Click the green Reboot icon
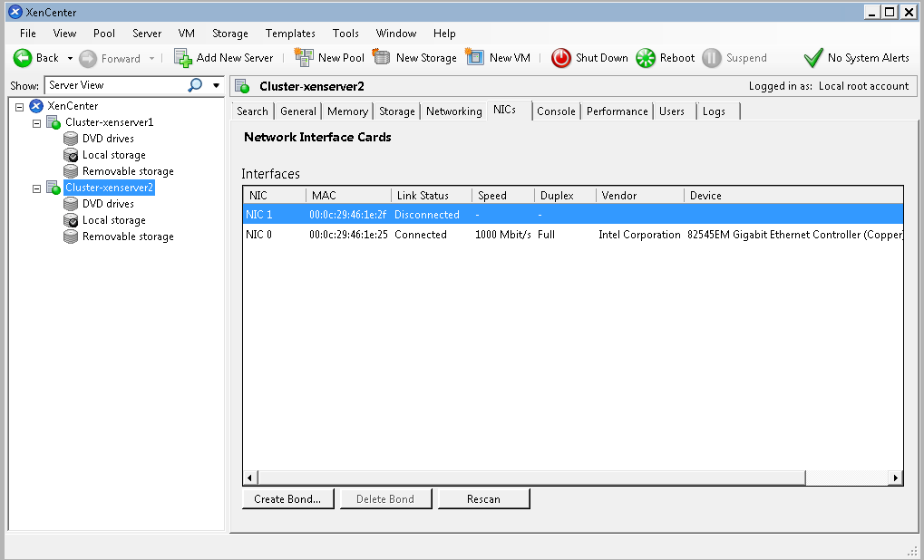 646,58
